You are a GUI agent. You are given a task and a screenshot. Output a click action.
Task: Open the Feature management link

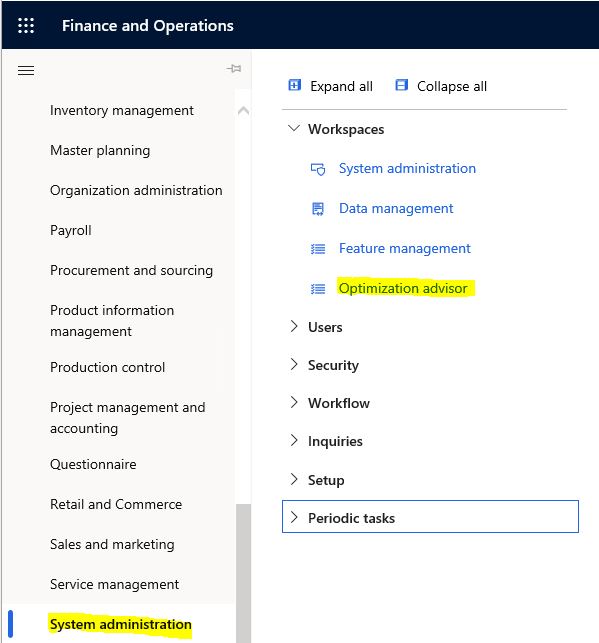[405, 249]
